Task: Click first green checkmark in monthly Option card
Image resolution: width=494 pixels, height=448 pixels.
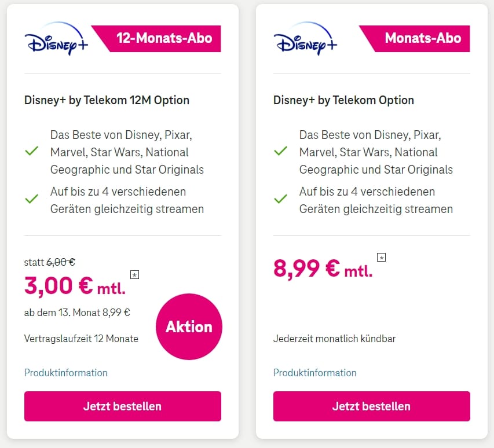Action: pyautogui.click(x=280, y=151)
